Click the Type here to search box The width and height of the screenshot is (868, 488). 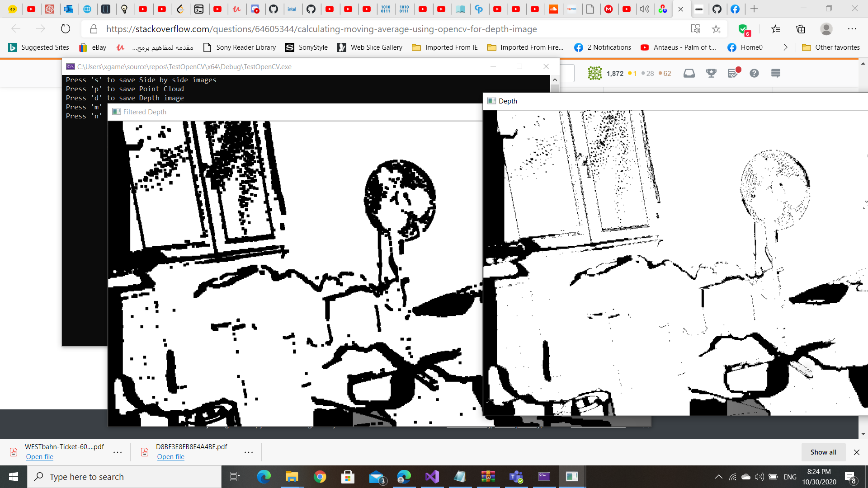pos(124,477)
